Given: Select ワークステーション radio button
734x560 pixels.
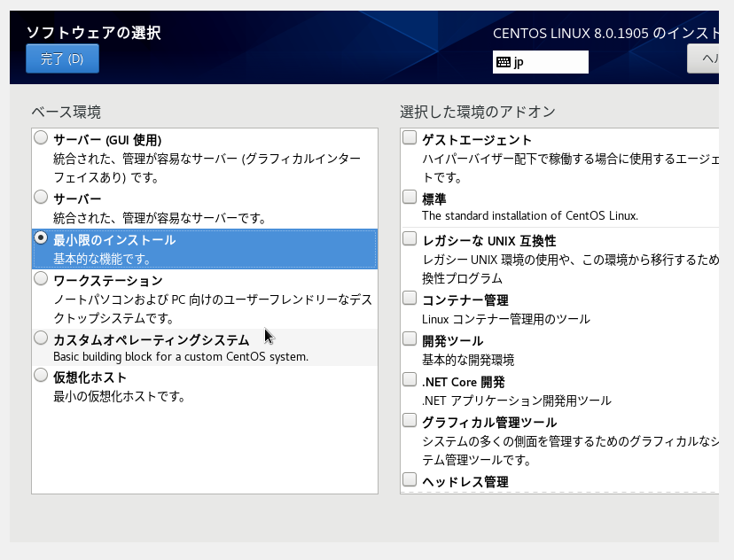Looking at the screenshot, I should 41,278.
